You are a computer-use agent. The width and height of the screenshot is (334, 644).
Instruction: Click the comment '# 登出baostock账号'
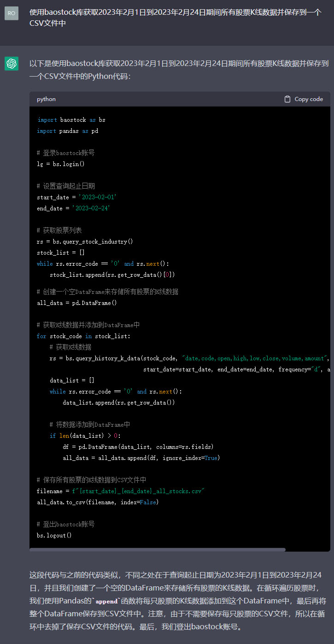(x=65, y=524)
